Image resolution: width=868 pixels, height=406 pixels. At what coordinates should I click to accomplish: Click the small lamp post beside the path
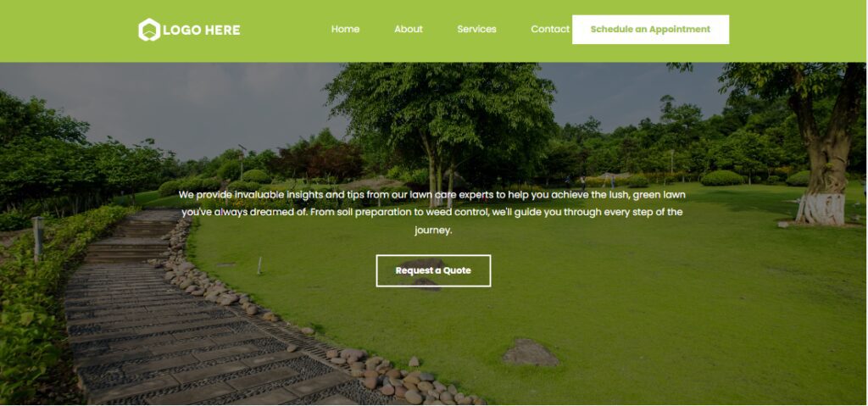click(x=37, y=239)
